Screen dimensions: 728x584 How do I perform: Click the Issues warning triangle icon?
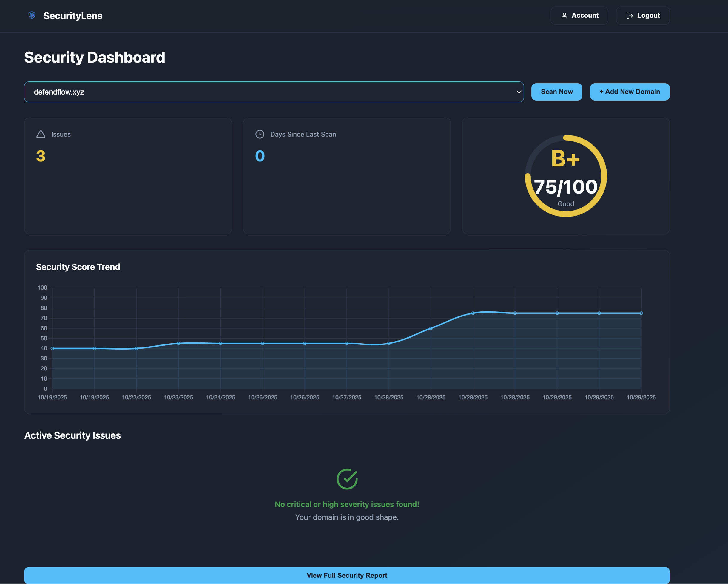click(x=41, y=134)
